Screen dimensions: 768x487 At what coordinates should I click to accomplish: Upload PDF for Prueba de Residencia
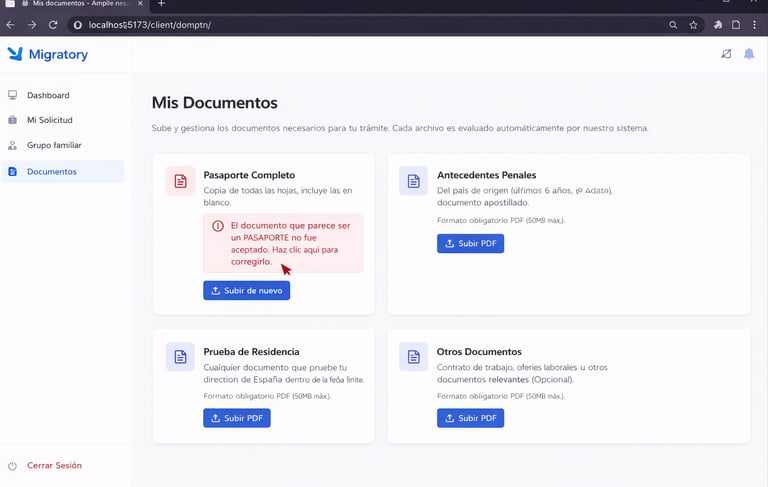coord(237,418)
